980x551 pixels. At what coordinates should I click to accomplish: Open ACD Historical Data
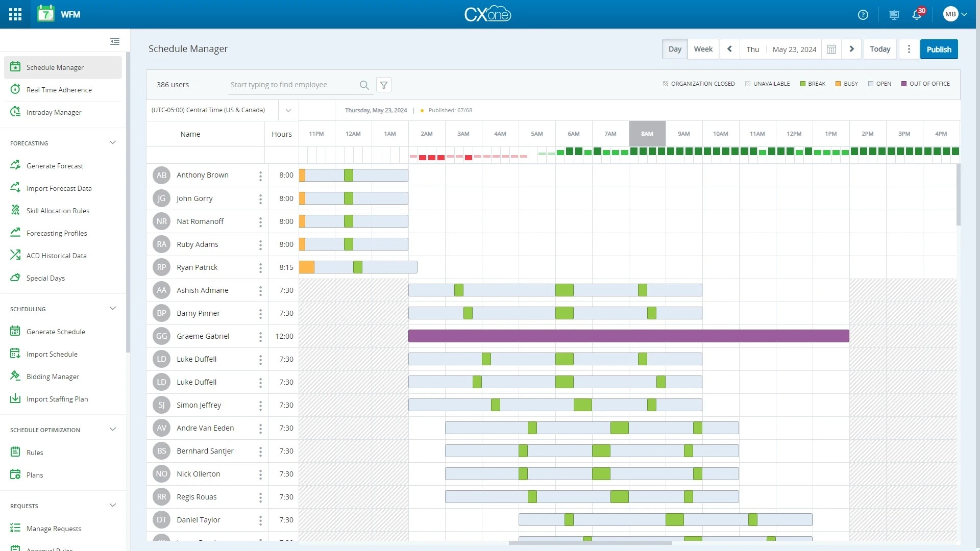pos(56,255)
